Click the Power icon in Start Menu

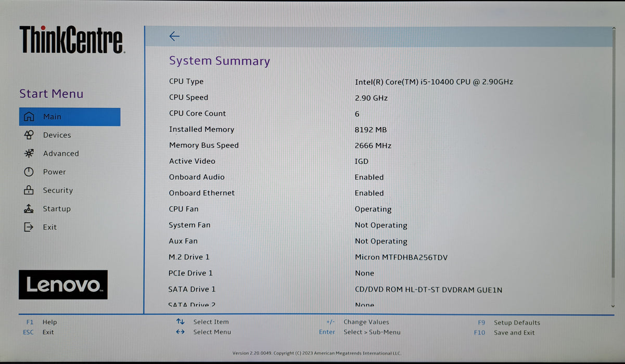coord(29,172)
